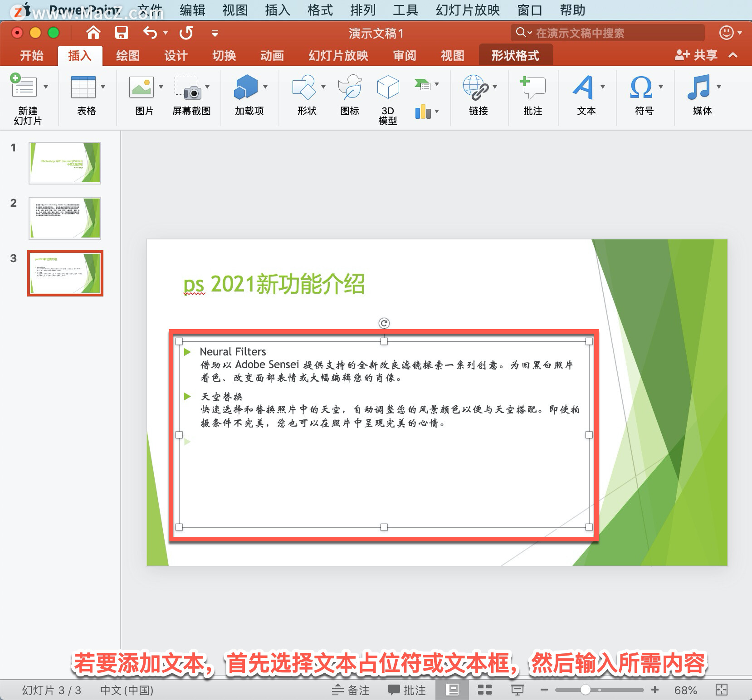This screenshot has width=752, height=700.
Task: Open the 文件 menu in menu bar
Action: [x=150, y=10]
